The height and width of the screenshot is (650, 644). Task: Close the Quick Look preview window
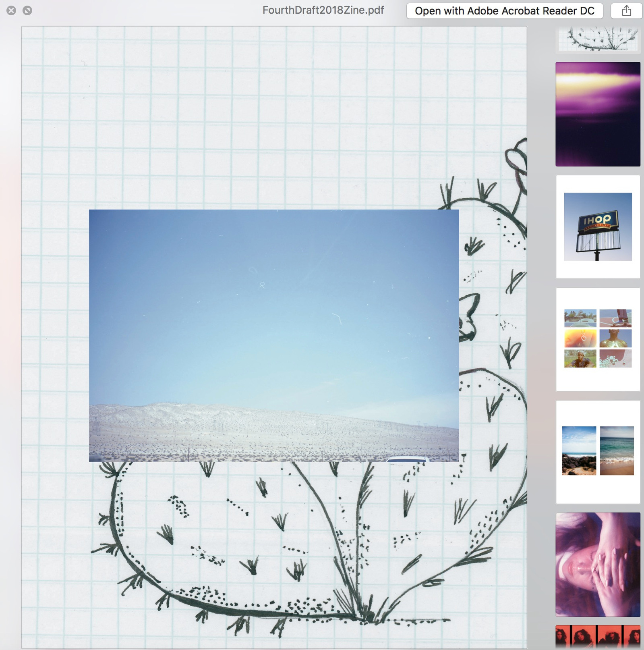tap(11, 10)
